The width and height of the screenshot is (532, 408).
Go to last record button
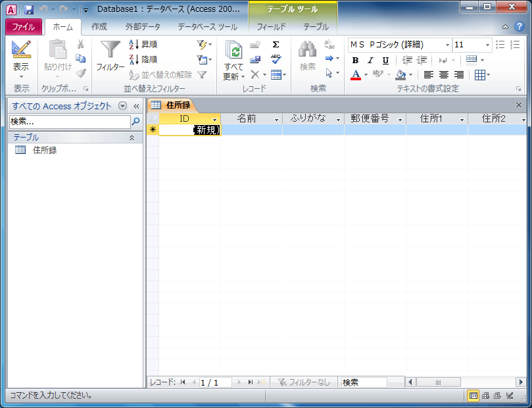[251, 382]
